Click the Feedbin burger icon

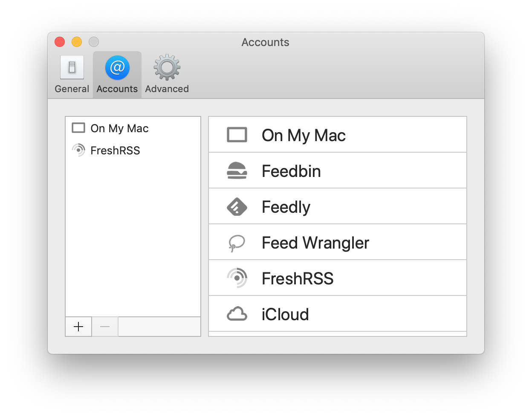pyautogui.click(x=237, y=171)
